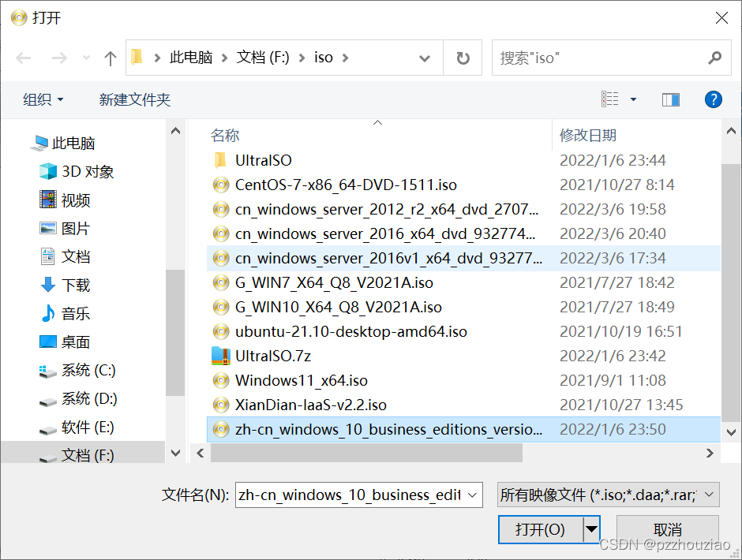Select G_WIN10_X64_Q8_V2021A.iso
The height and width of the screenshot is (560, 742).
[464, 308]
